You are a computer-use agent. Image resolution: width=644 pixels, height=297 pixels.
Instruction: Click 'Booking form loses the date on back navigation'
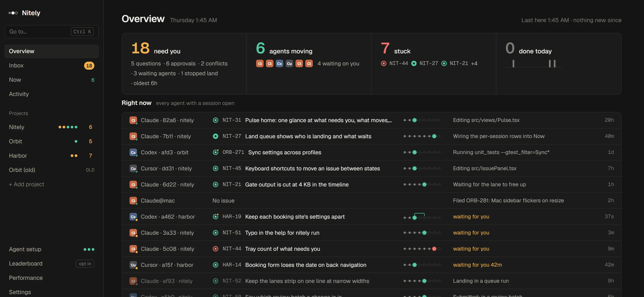(305, 265)
